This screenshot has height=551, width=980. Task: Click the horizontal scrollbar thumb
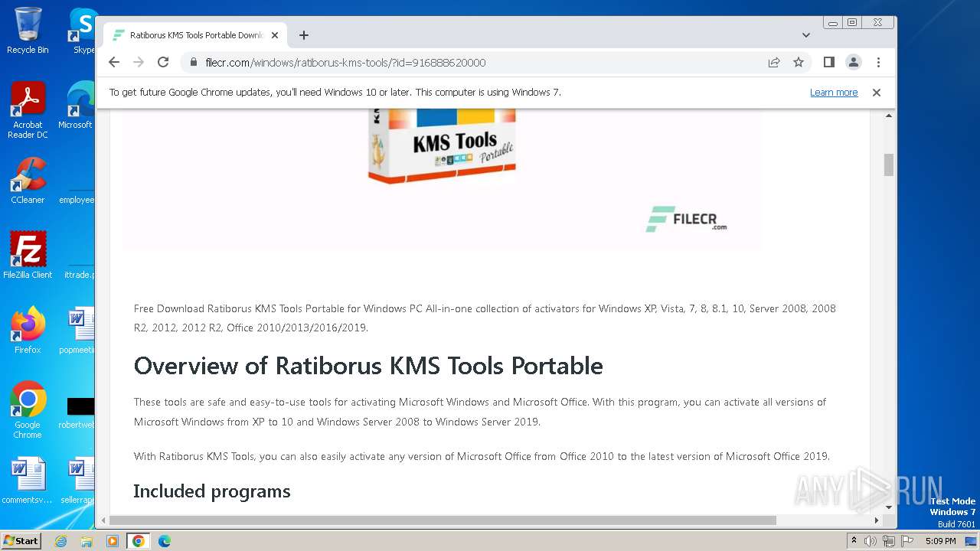pos(443,520)
